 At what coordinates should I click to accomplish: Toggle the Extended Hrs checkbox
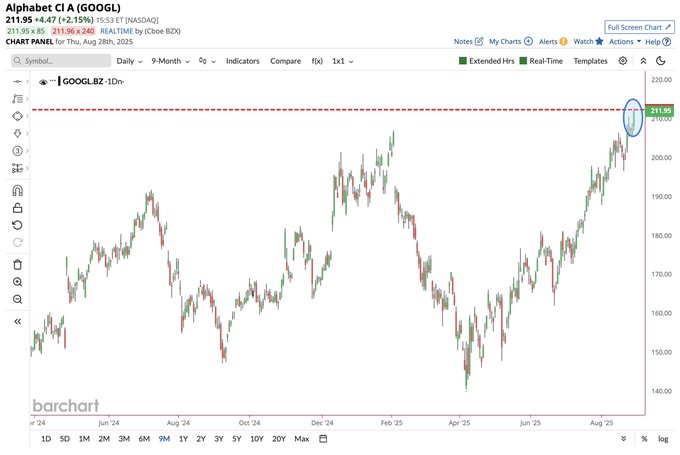463,61
